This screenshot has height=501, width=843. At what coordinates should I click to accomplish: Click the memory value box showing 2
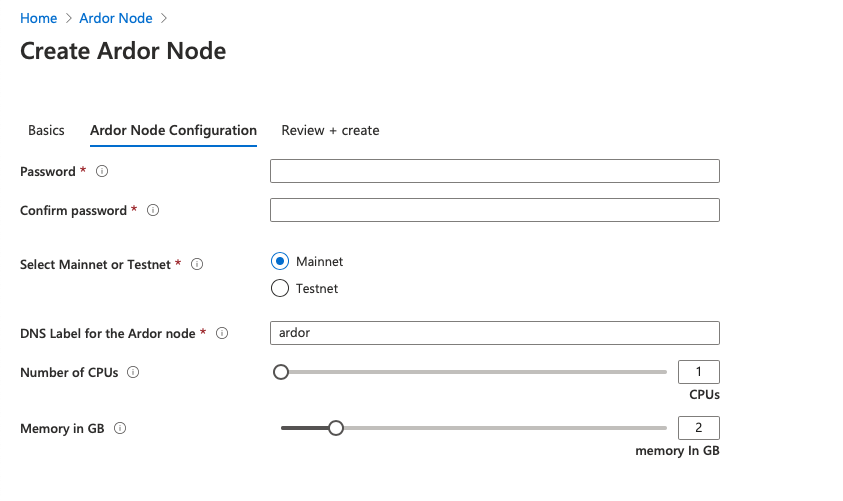tap(699, 428)
